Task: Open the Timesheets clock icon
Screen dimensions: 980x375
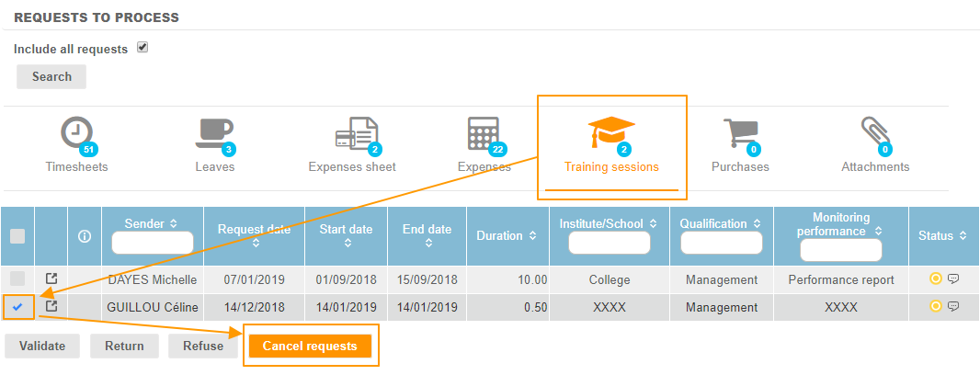Action: coord(76,135)
